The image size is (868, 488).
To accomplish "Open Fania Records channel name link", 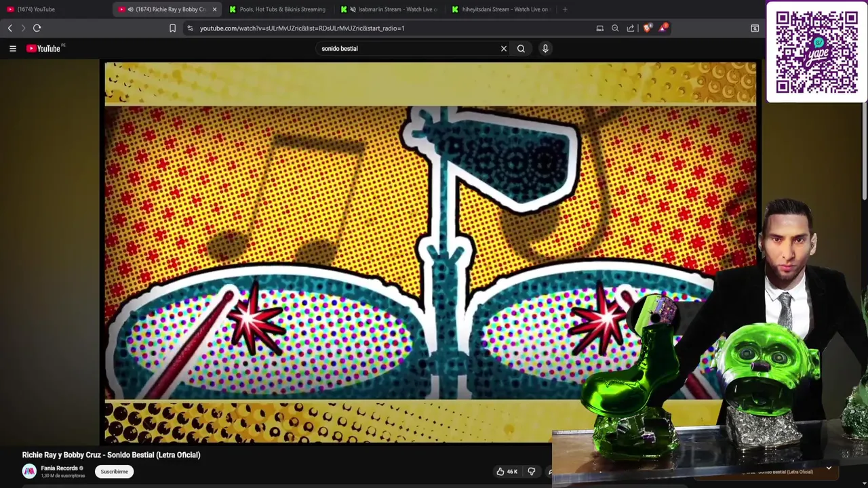I will (x=59, y=468).
